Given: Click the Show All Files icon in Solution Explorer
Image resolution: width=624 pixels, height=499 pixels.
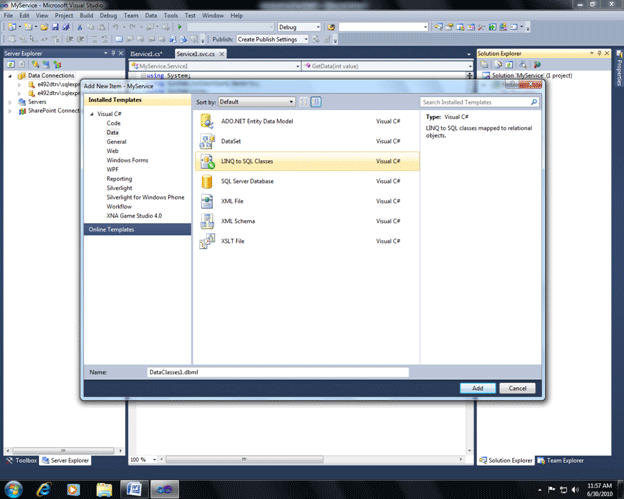Looking at the screenshot, I should click(498, 64).
